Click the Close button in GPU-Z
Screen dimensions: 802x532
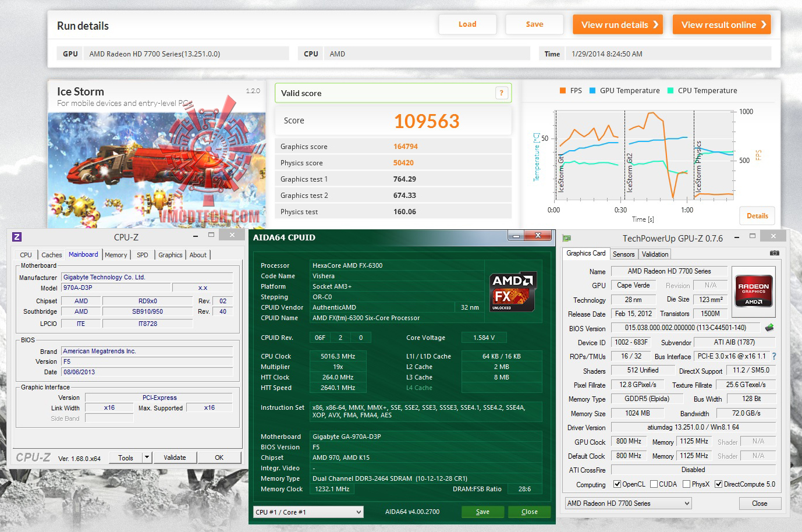tap(760, 503)
